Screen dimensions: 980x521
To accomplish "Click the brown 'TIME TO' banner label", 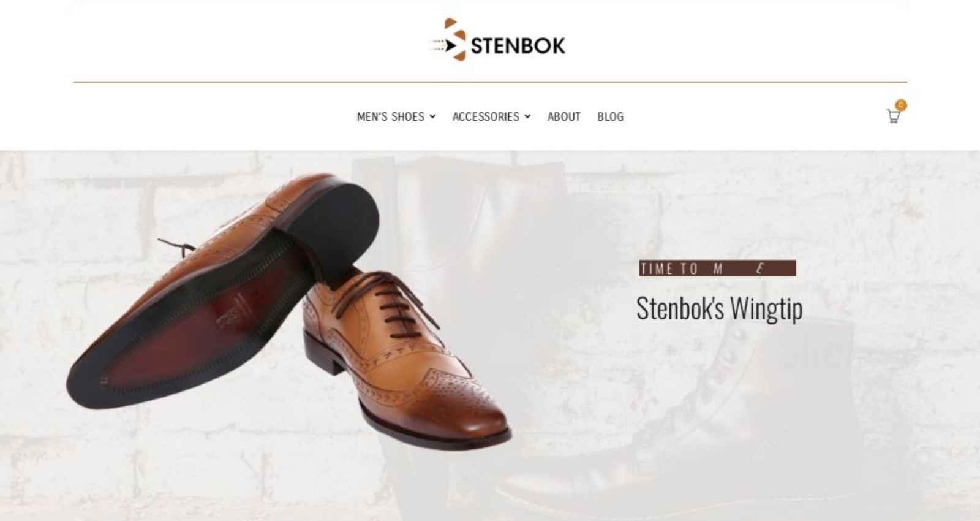I will (717, 268).
